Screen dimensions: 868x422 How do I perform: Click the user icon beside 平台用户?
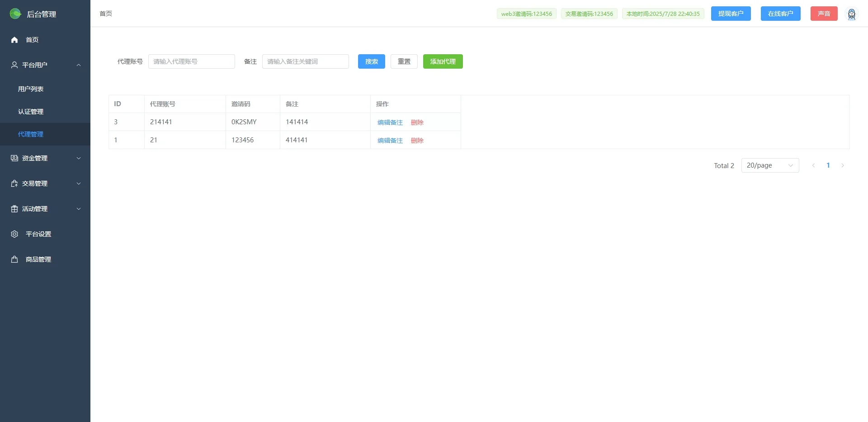(x=14, y=65)
